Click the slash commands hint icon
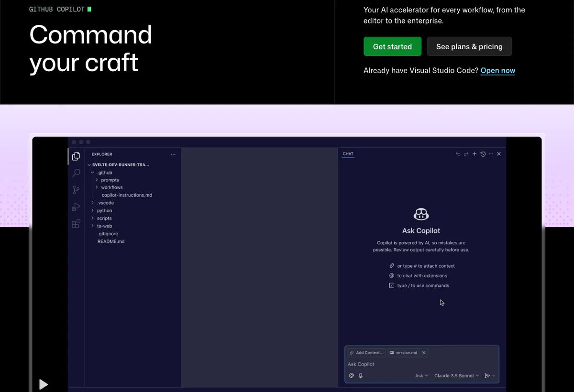Viewport: 574px width, 392px height. [392, 285]
